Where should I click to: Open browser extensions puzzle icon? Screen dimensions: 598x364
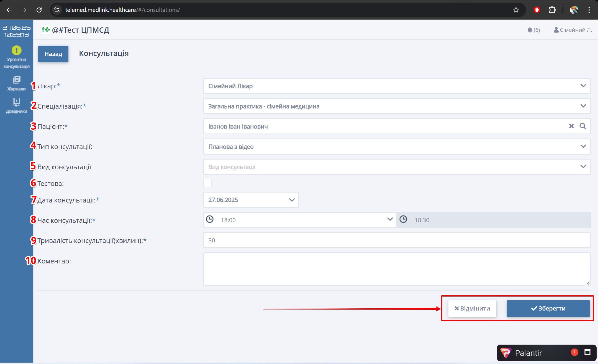coord(552,10)
